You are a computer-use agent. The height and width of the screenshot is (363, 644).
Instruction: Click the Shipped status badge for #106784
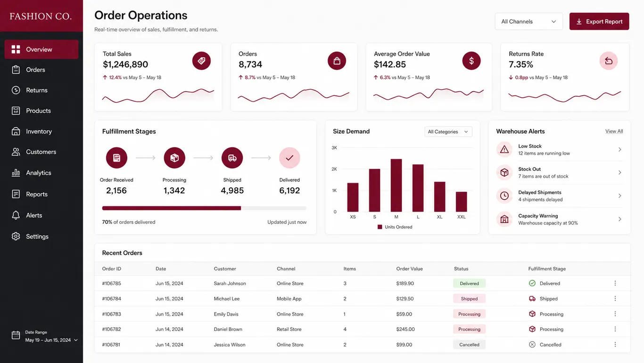[469, 299]
